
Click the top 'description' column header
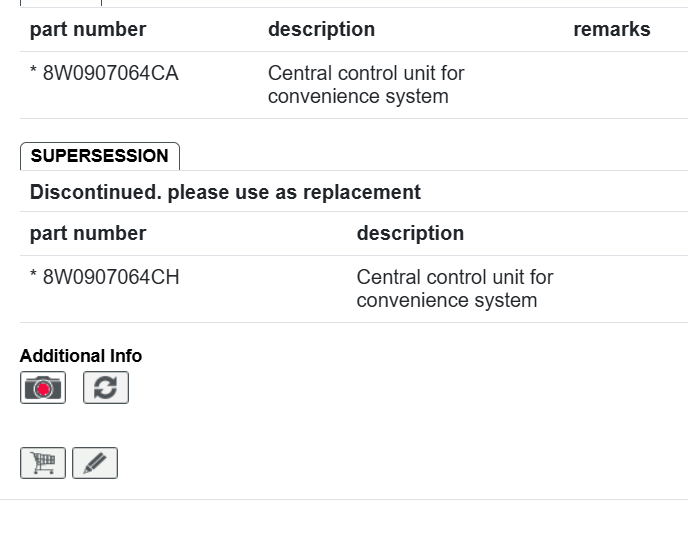(321, 29)
